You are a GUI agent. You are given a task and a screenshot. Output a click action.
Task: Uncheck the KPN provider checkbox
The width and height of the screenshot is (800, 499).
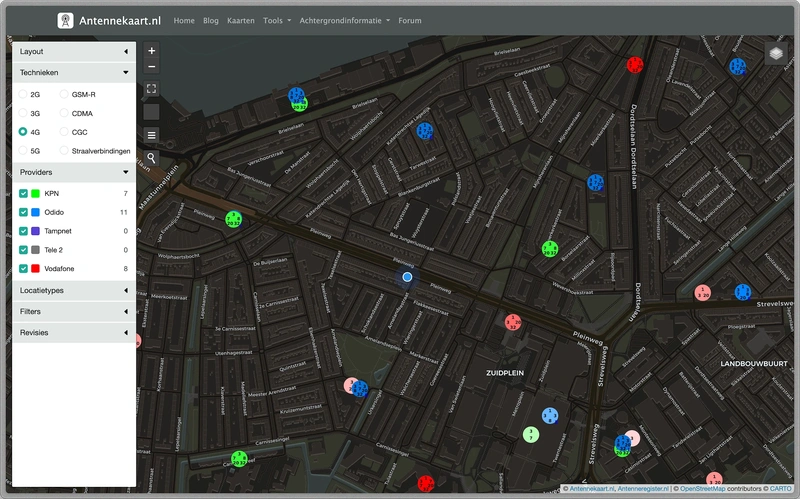coord(23,193)
